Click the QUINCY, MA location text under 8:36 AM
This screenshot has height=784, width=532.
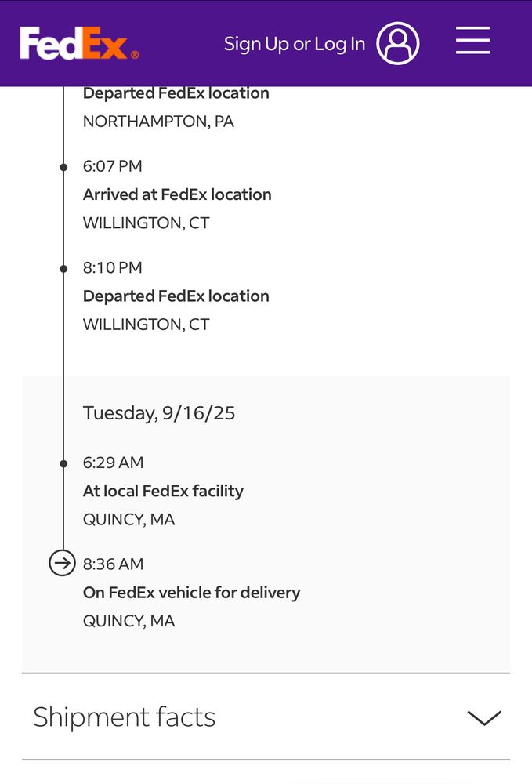coord(129,620)
